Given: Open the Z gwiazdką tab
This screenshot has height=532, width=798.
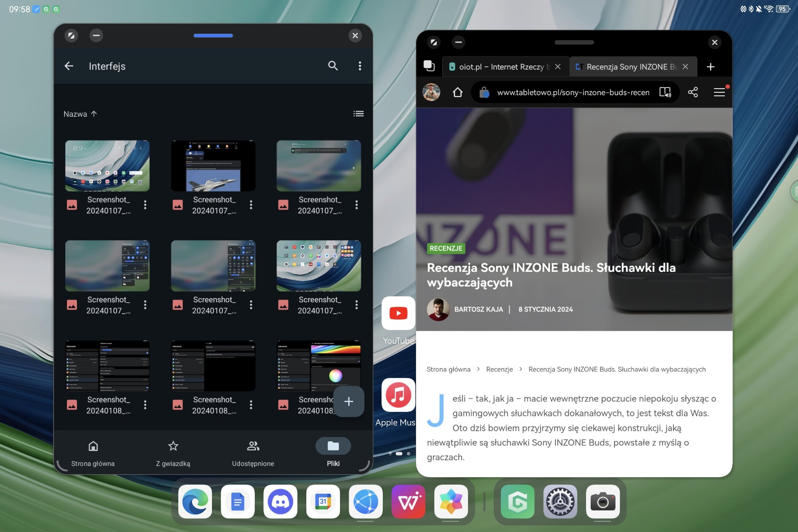Looking at the screenshot, I should tap(173, 453).
